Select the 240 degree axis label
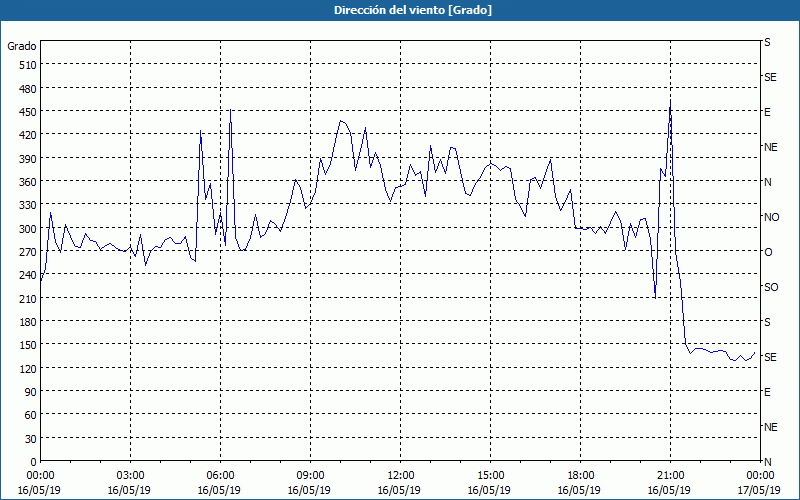The height and width of the screenshot is (500, 800). pyautogui.click(x=28, y=276)
